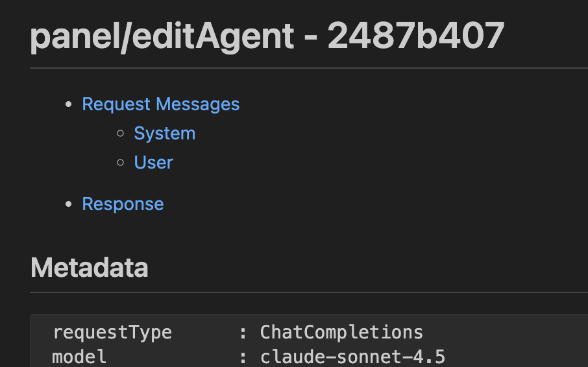Click the divider line under the page title
The height and width of the screenshot is (367, 588).
(x=309, y=68)
